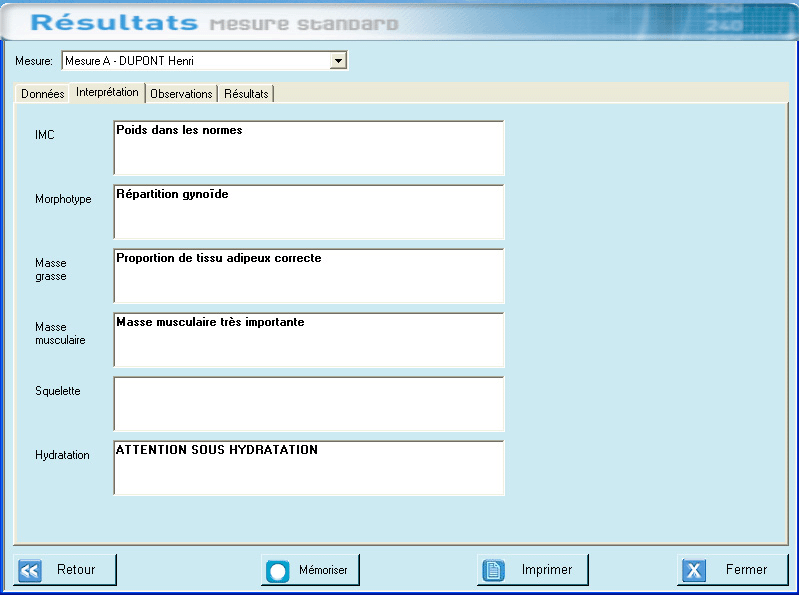799x595 pixels.
Task: Select the Masse musculaire text box
Action: [x=309, y=340]
